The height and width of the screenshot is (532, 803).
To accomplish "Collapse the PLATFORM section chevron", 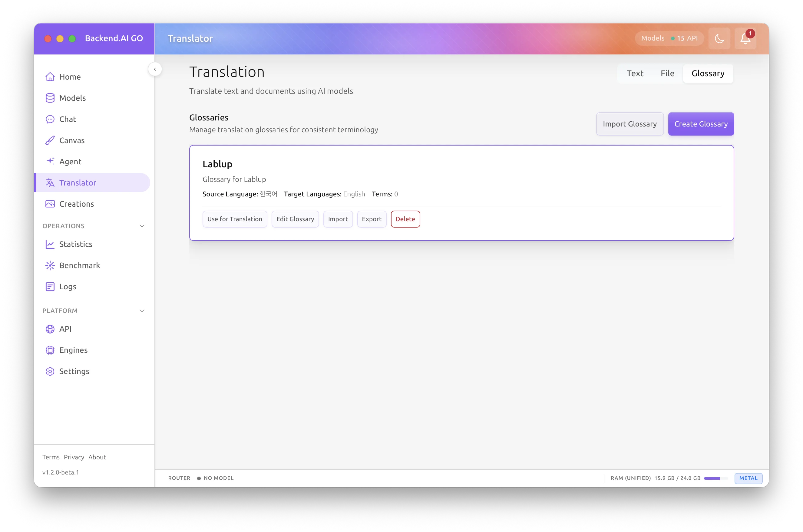I will pyautogui.click(x=142, y=311).
